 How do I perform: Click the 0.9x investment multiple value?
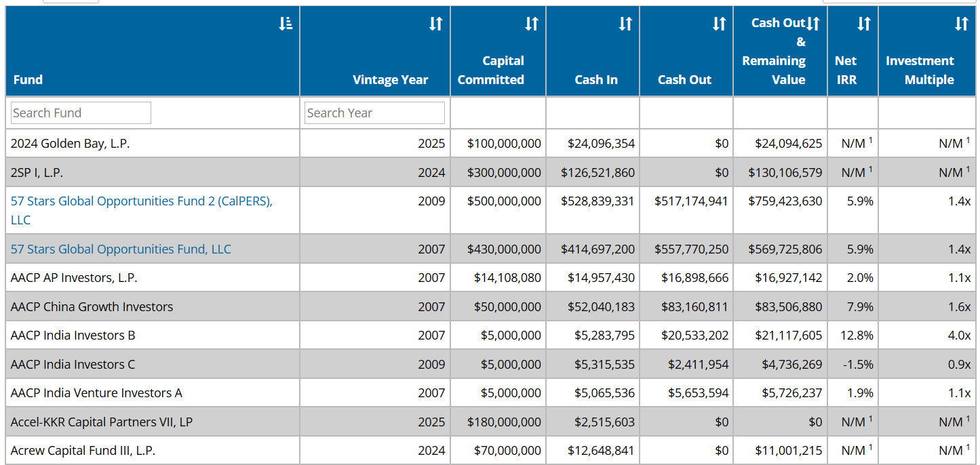(959, 364)
